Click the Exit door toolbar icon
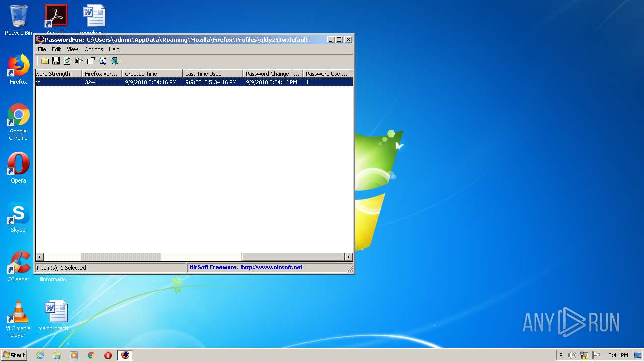 point(114,61)
